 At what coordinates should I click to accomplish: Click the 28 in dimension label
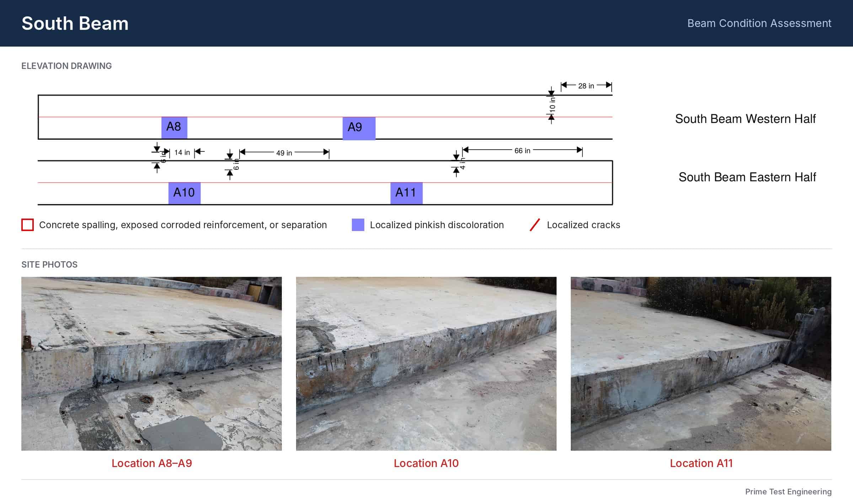click(586, 86)
